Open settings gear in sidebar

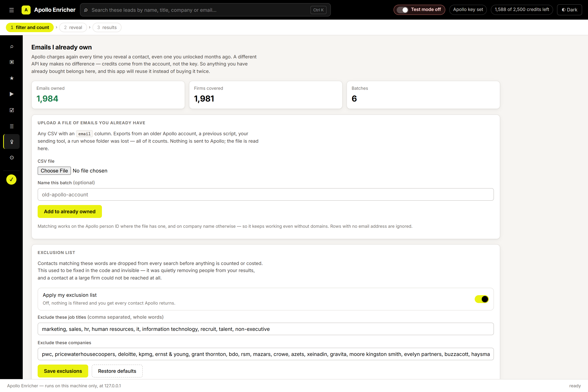coord(12,158)
